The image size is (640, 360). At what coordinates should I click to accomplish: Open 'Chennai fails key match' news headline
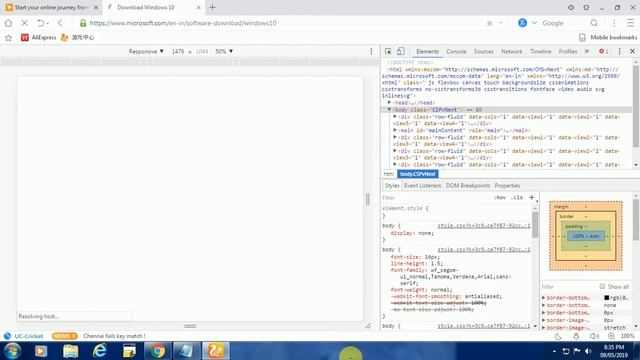(x=114, y=336)
